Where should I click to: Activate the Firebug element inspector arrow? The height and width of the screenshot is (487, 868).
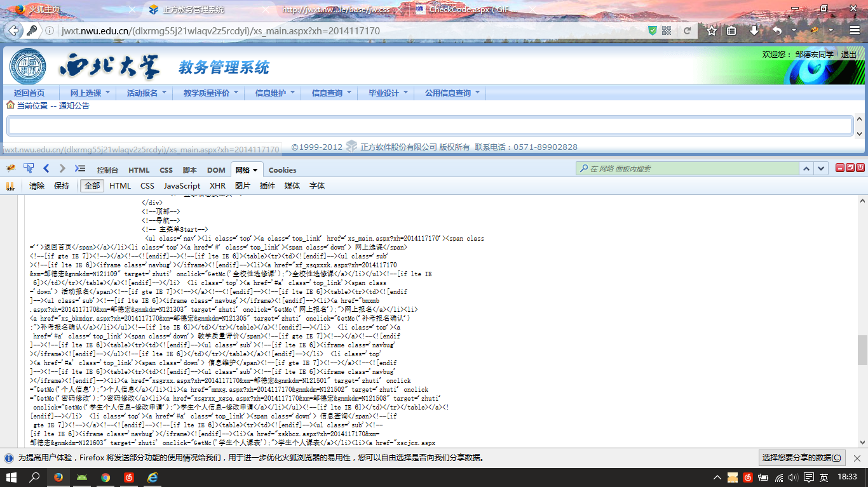(29, 168)
